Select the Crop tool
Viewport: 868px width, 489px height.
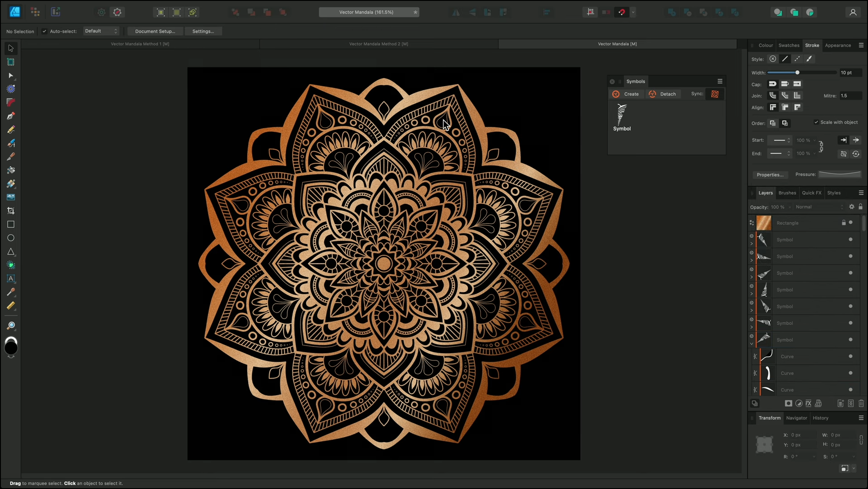pos(11,211)
